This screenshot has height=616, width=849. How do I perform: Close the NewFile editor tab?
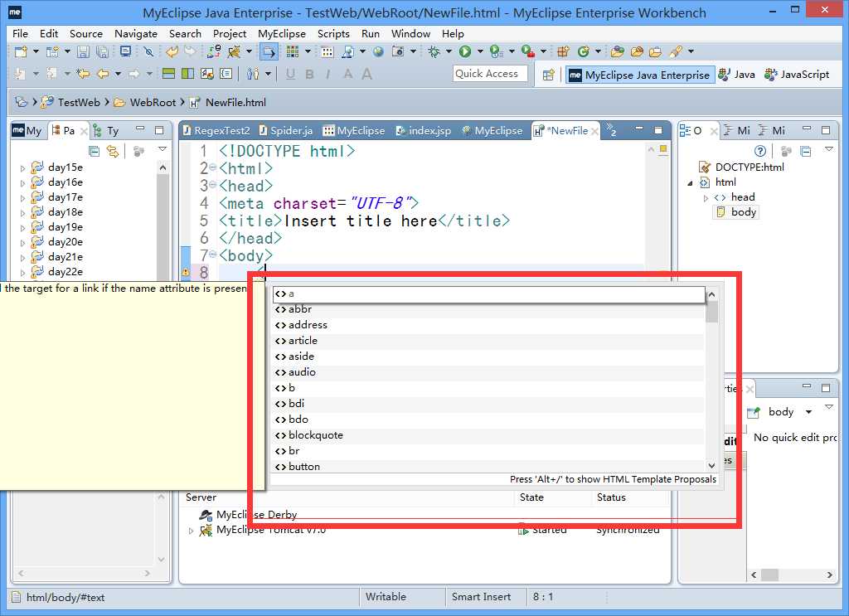click(x=594, y=131)
